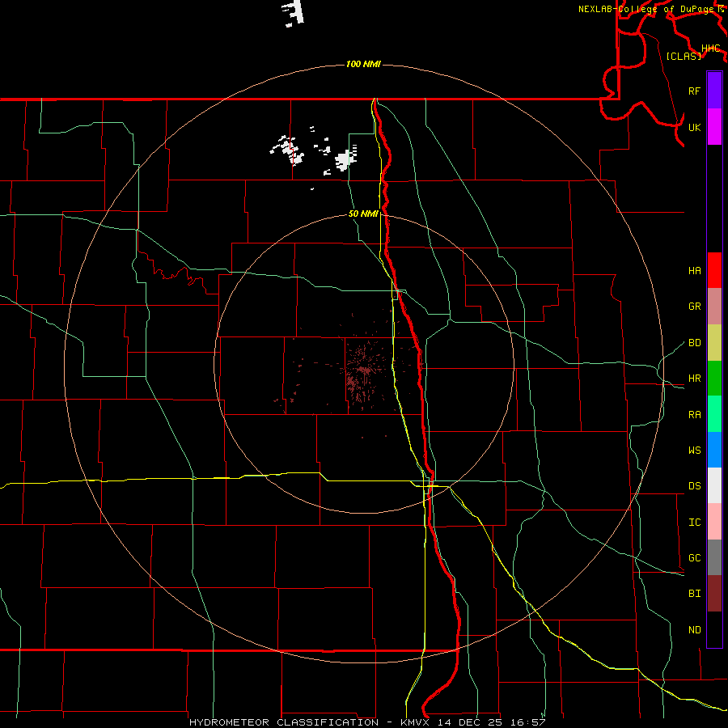The width and height of the screenshot is (728, 728).
Task: Click the GC legend label
Action: click(x=694, y=558)
